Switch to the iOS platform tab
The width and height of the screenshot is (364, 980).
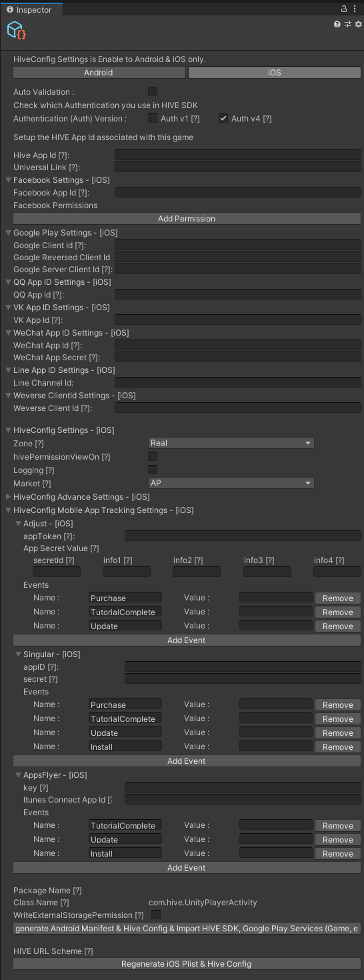(x=275, y=73)
